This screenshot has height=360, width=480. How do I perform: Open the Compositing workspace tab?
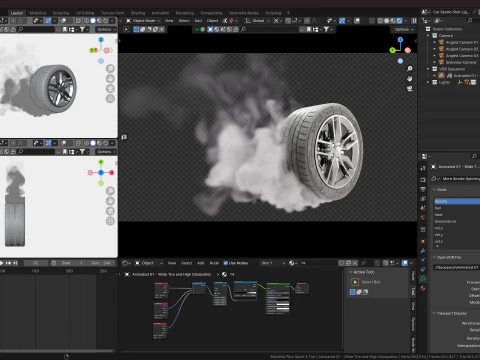click(x=211, y=13)
